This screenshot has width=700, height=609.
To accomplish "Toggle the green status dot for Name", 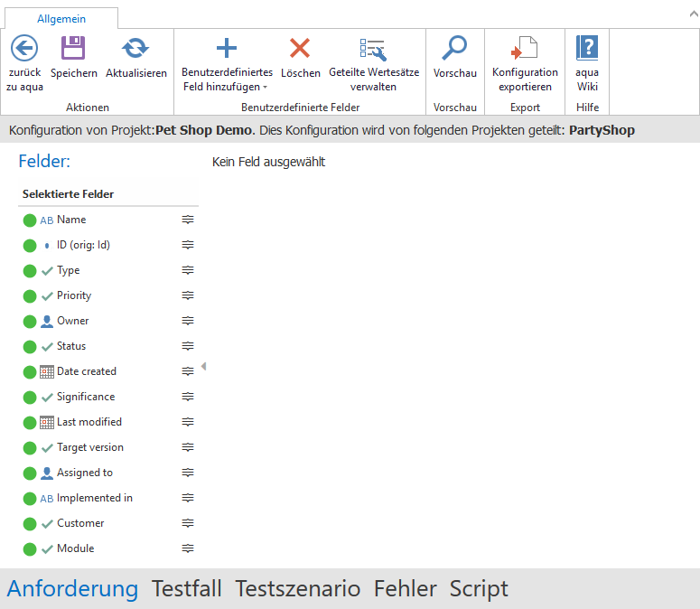I will click(30, 220).
